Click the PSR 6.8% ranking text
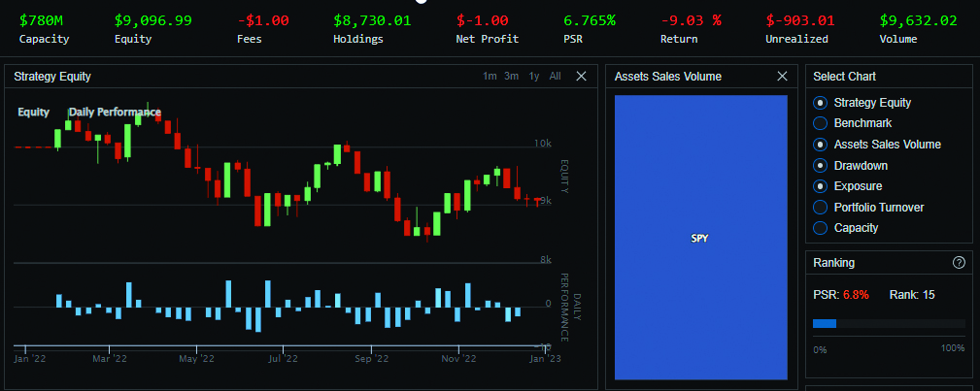This screenshot has width=980, height=391. 841,295
